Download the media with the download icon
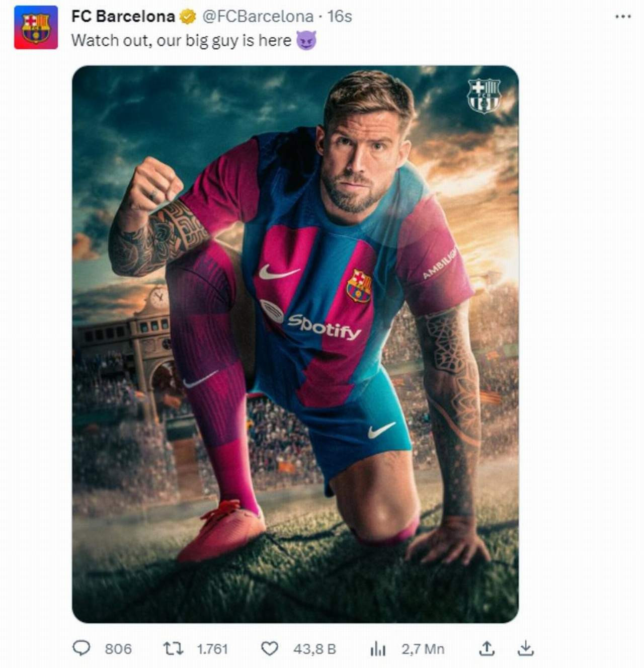The image size is (644, 668). 525,648
